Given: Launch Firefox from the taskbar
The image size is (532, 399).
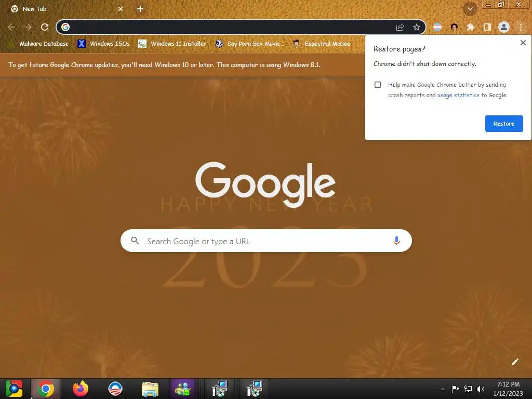Looking at the screenshot, I should (81, 389).
